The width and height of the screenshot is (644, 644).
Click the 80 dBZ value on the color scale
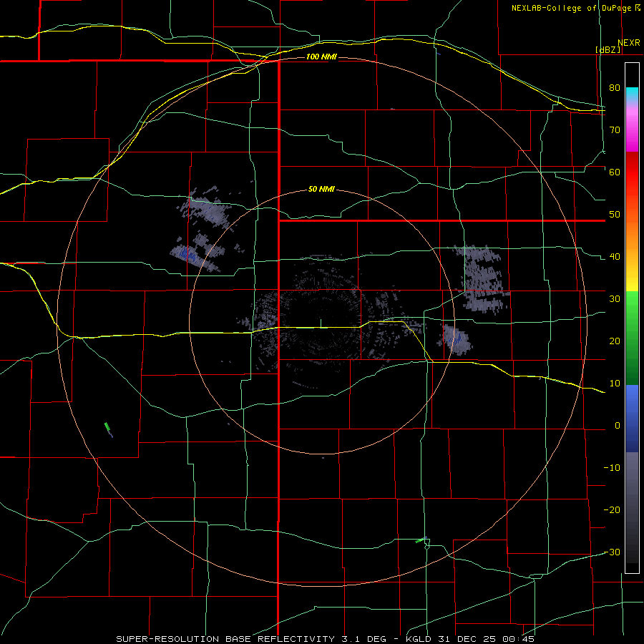coord(615,88)
